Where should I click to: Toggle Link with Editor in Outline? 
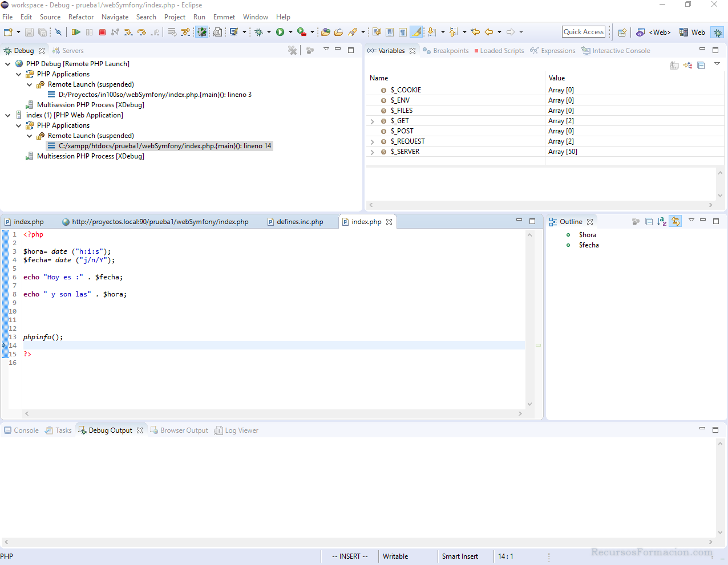pos(676,222)
